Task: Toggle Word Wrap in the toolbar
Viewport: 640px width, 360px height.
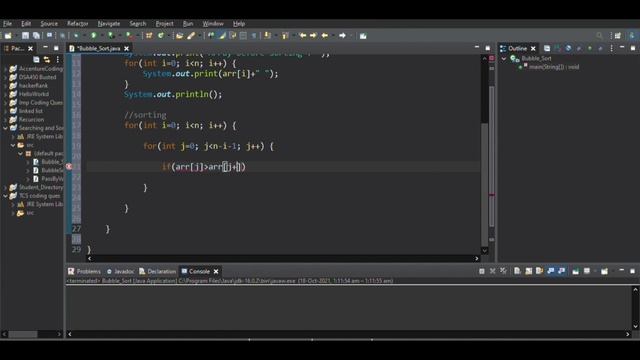Action: pos(233,36)
